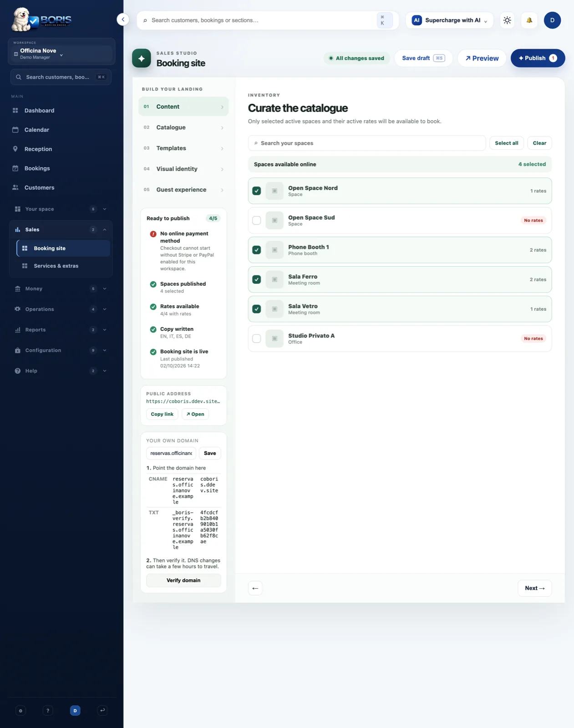Click the Publish button
Screen dimensions: 574x728
point(538,58)
